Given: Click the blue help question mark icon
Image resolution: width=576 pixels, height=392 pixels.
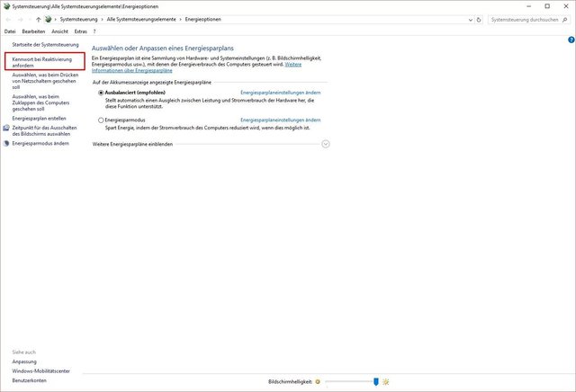Looking at the screenshot, I should point(571,40).
